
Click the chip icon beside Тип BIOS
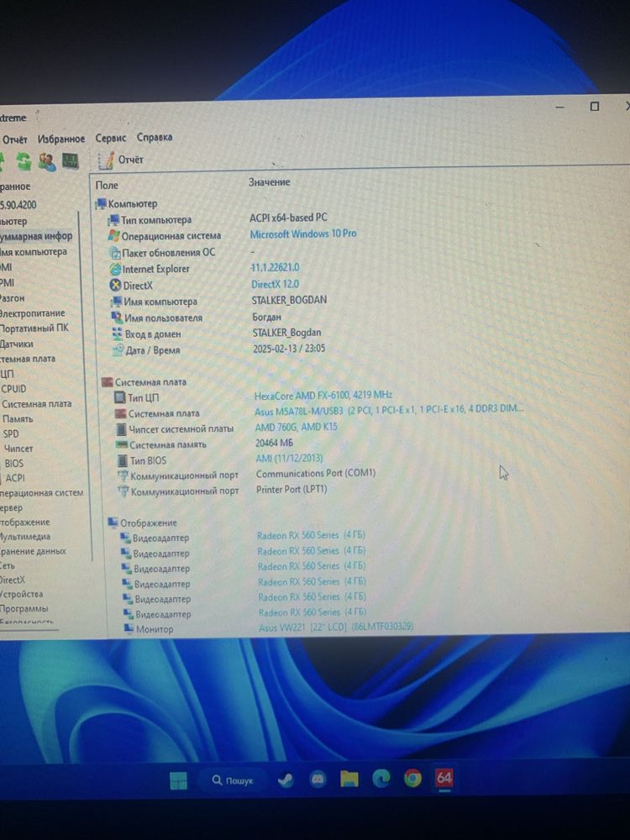[x=123, y=460]
